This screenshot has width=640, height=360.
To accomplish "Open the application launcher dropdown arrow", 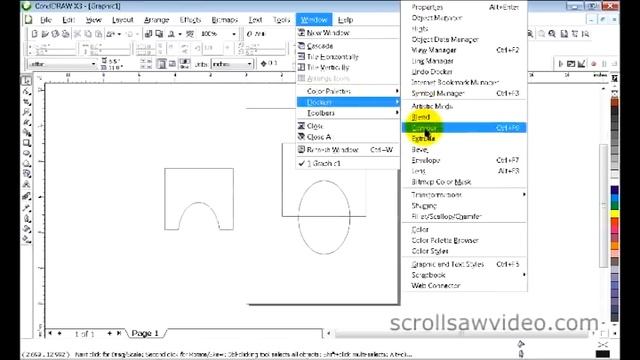I will (180, 34).
